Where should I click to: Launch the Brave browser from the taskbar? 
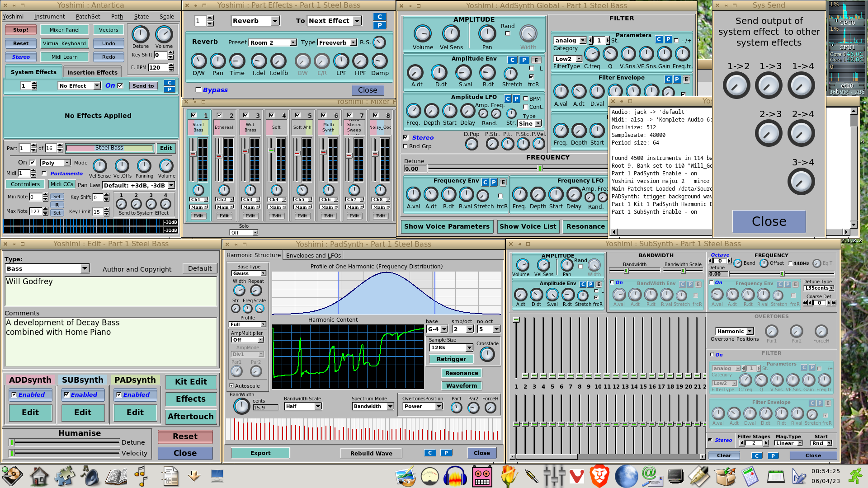[600, 476]
